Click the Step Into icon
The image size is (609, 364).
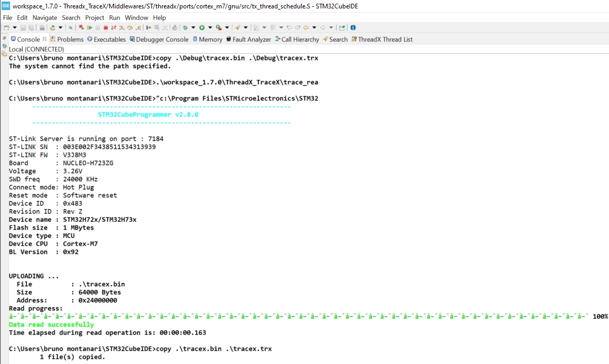122,27
